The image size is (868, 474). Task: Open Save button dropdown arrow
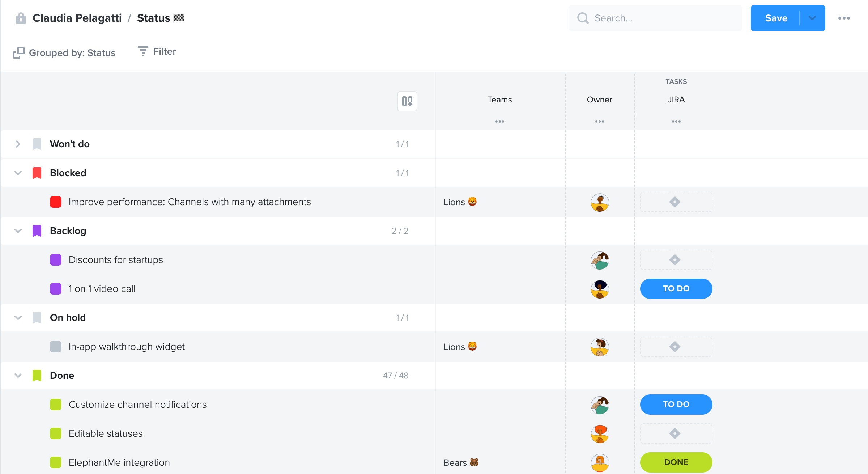click(812, 18)
